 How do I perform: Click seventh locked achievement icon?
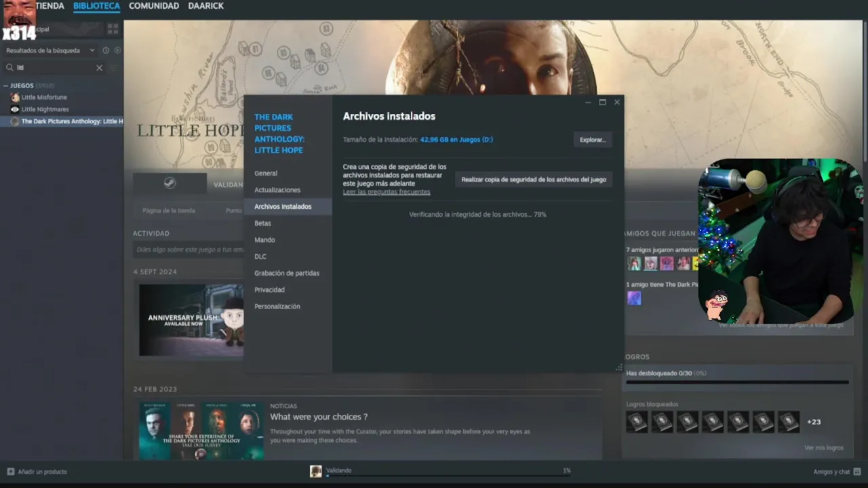(x=788, y=422)
